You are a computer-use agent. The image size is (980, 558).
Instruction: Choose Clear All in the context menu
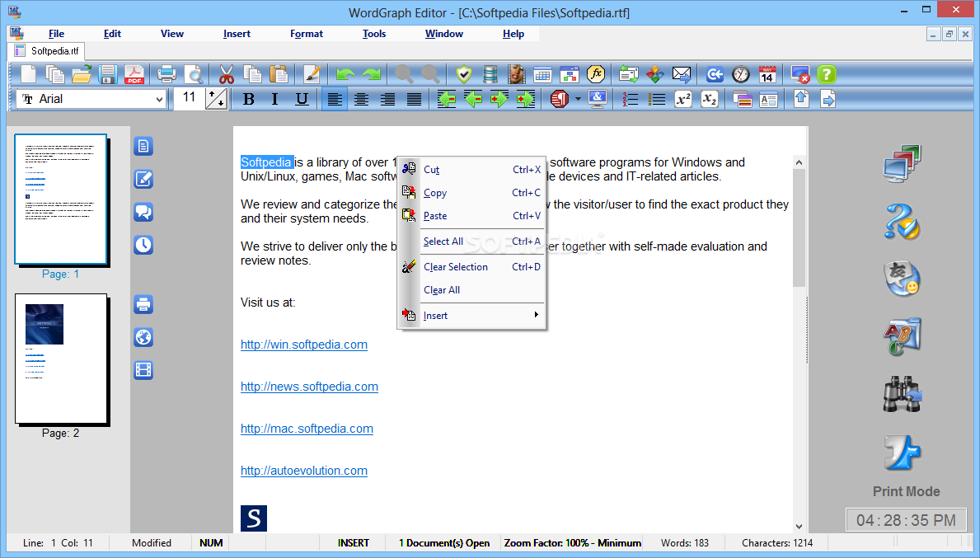click(x=472, y=290)
